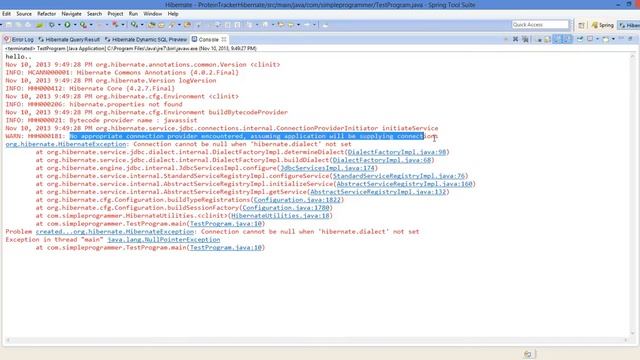Click the Search flashlight toolbar icon
Screen dimensions: 640x360
[172, 25]
